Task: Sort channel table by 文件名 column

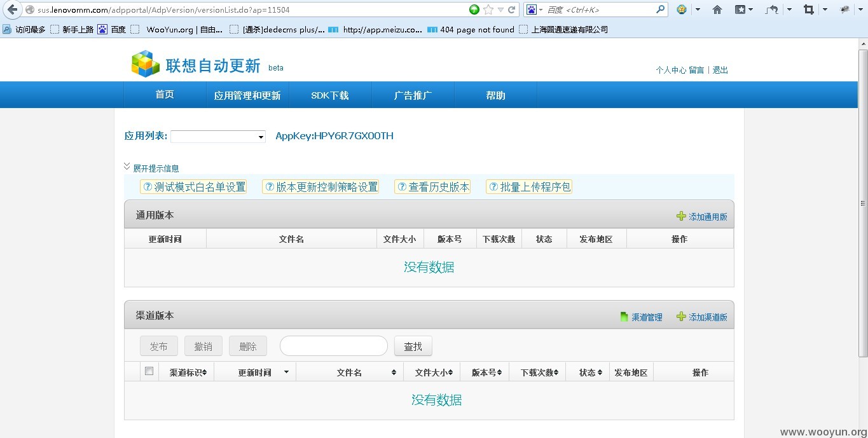Action: (350, 373)
